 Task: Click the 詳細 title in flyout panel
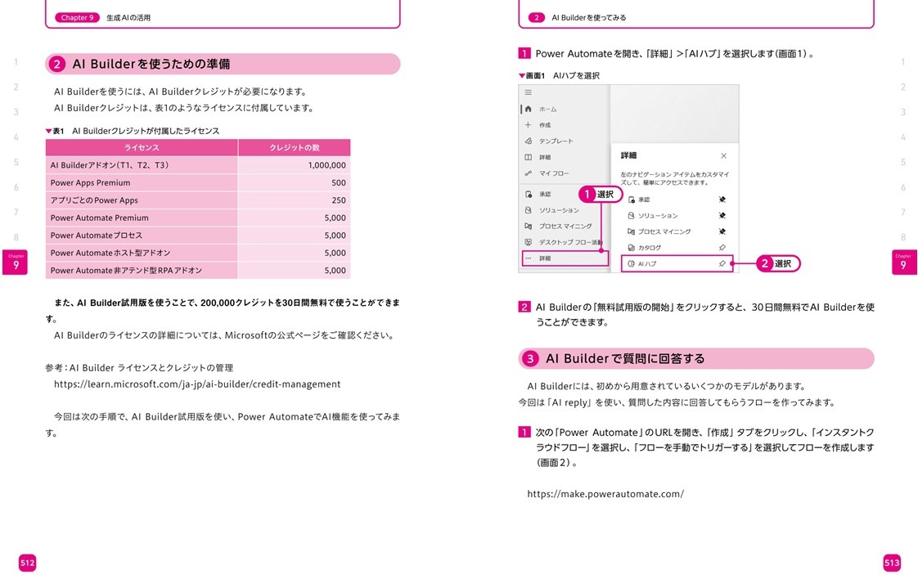[628, 155]
